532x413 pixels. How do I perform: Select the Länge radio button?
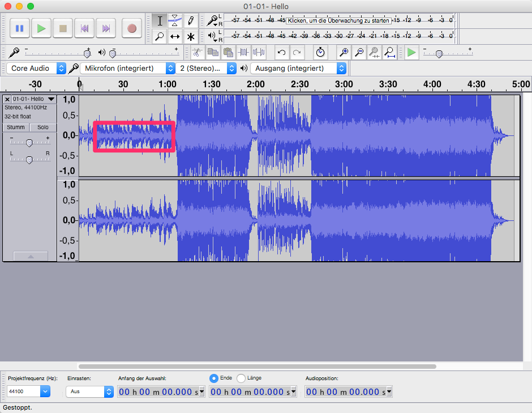click(241, 378)
